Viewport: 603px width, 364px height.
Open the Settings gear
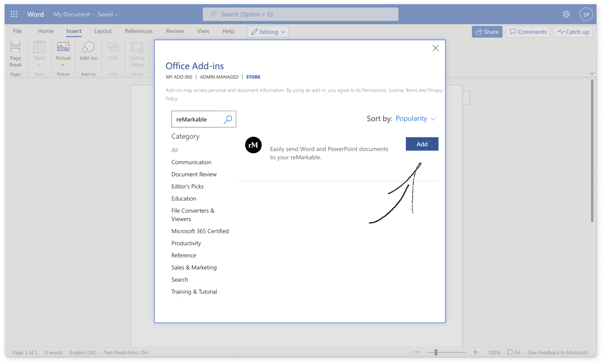click(x=566, y=14)
